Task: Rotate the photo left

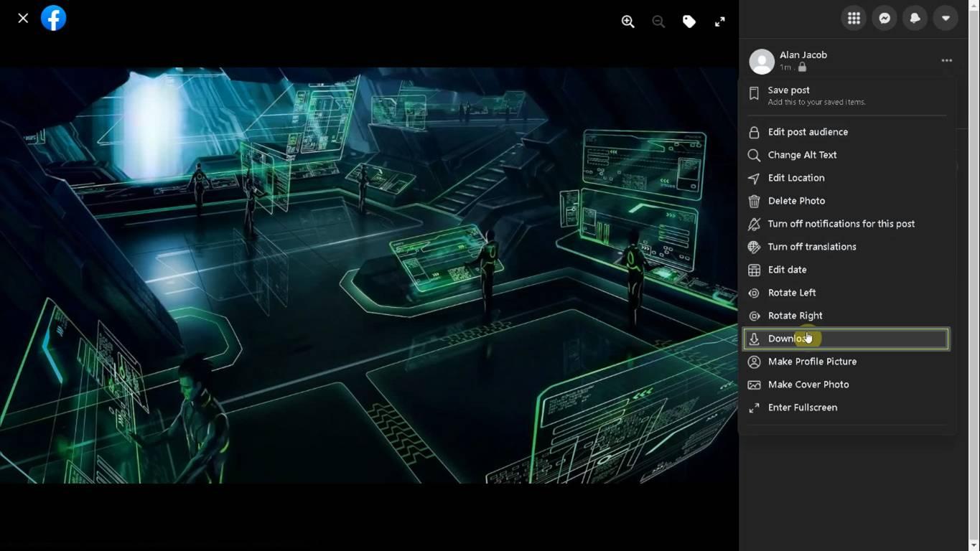Action: (x=846, y=293)
